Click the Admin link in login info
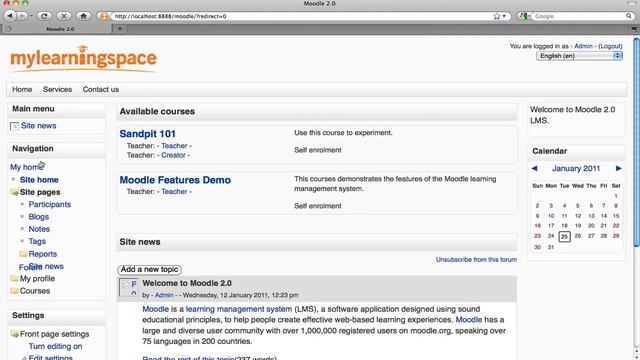Screen dimensions: 640x360 coord(583,46)
